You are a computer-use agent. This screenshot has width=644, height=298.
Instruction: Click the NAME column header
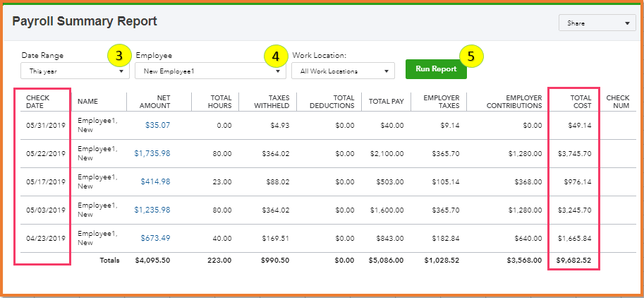pos(87,102)
